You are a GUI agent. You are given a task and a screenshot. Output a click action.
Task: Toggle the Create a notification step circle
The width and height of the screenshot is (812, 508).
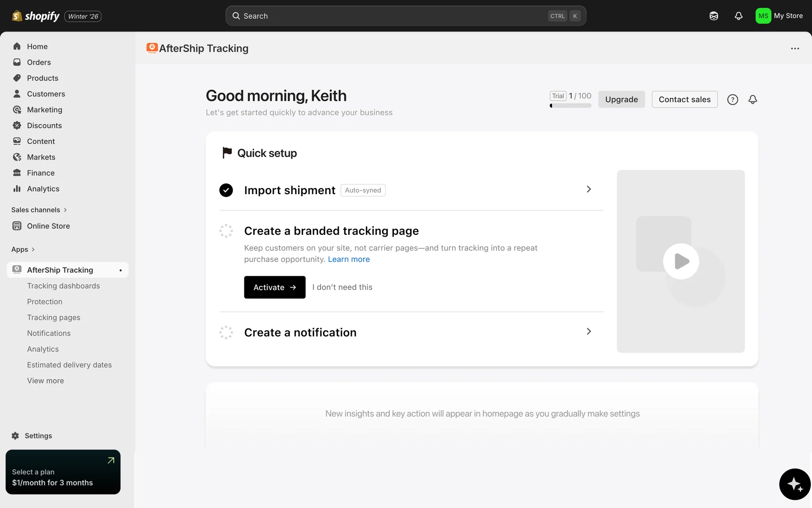pos(226,332)
